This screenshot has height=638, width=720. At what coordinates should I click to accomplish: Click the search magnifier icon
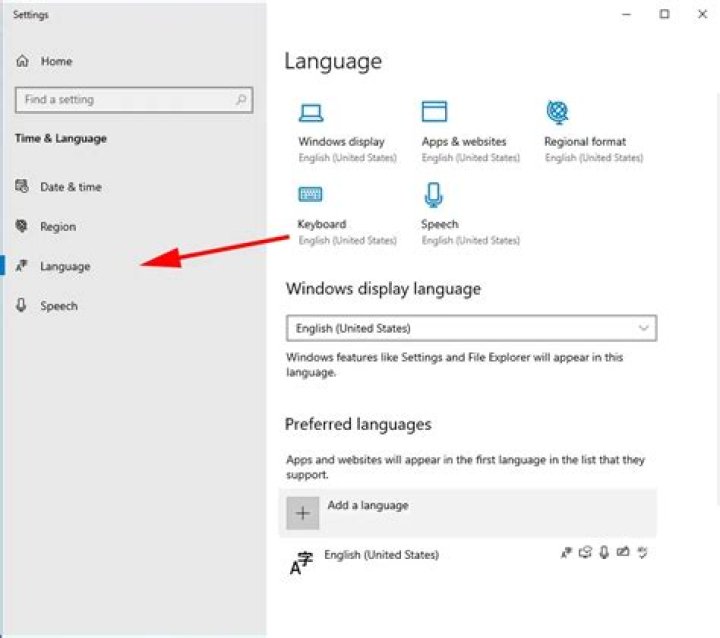point(241,99)
